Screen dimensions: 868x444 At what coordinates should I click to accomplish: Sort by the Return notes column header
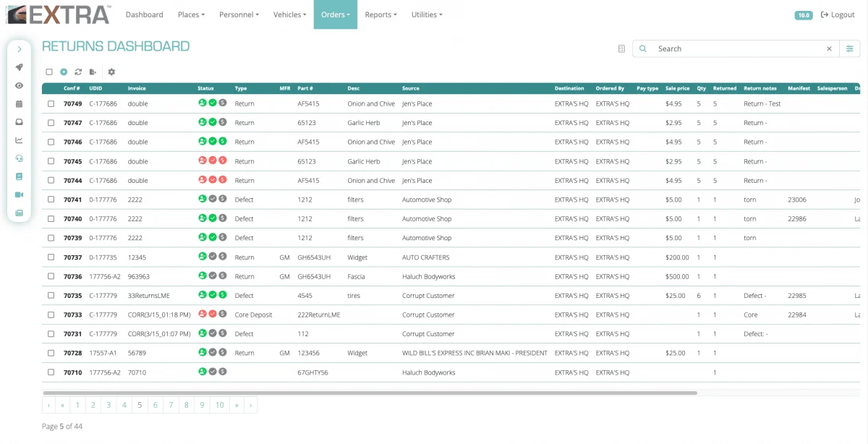click(760, 88)
